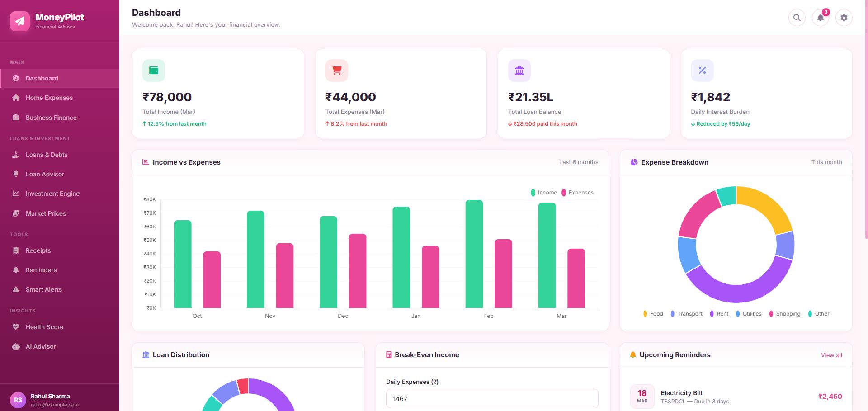Select the Electricity Bill reminder title
This screenshot has width=868, height=411.
pyautogui.click(x=681, y=393)
